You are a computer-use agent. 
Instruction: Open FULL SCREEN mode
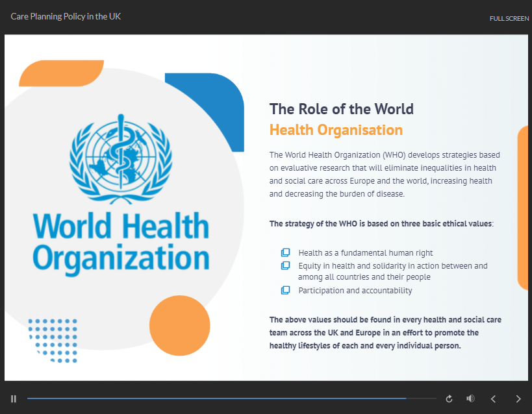click(x=509, y=19)
